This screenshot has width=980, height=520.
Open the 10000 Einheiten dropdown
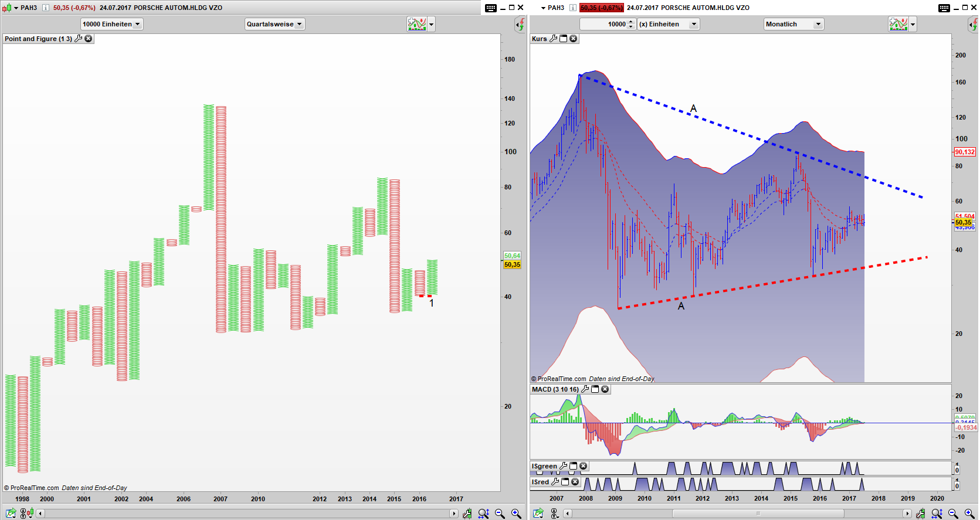click(111, 24)
